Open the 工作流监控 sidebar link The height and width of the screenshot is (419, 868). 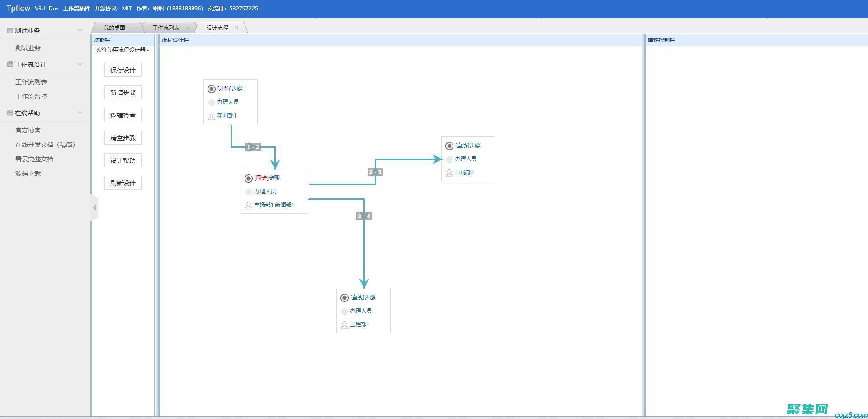[31, 96]
